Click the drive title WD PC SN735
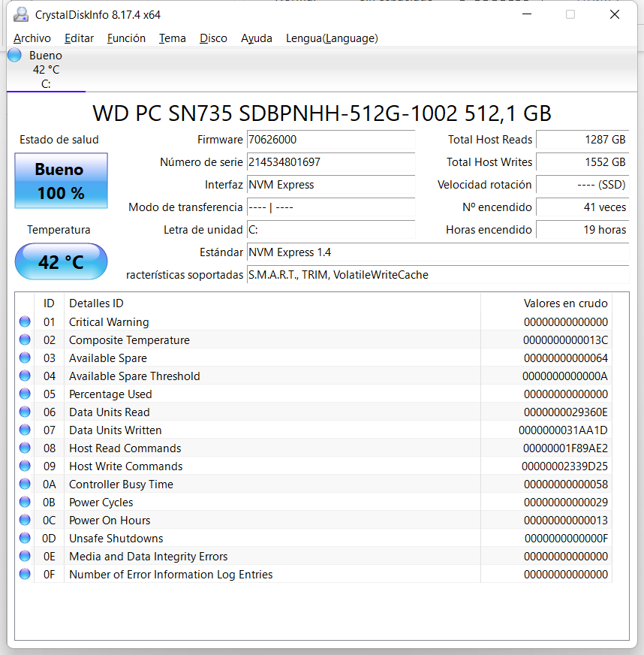The height and width of the screenshot is (655, 644). pos(322,113)
